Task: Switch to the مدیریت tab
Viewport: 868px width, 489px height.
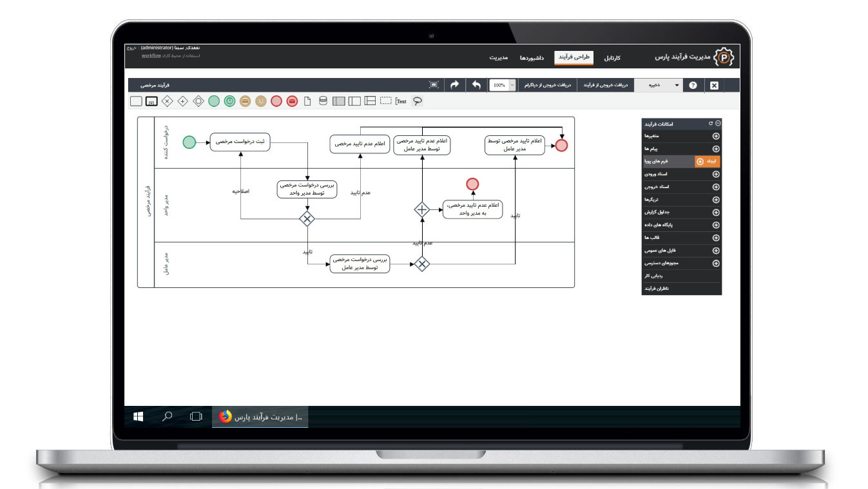Action: [x=498, y=58]
